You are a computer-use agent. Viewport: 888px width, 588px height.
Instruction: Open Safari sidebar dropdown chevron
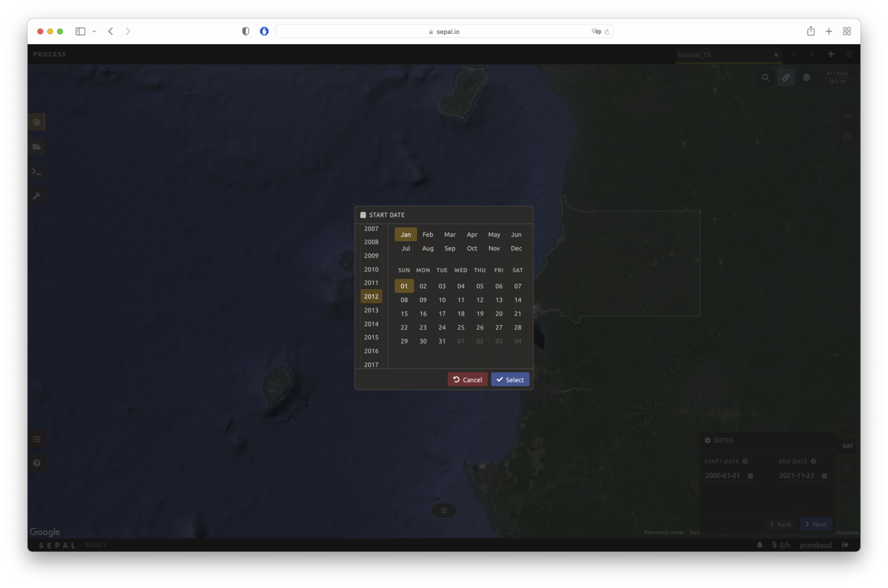tap(94, 31)
